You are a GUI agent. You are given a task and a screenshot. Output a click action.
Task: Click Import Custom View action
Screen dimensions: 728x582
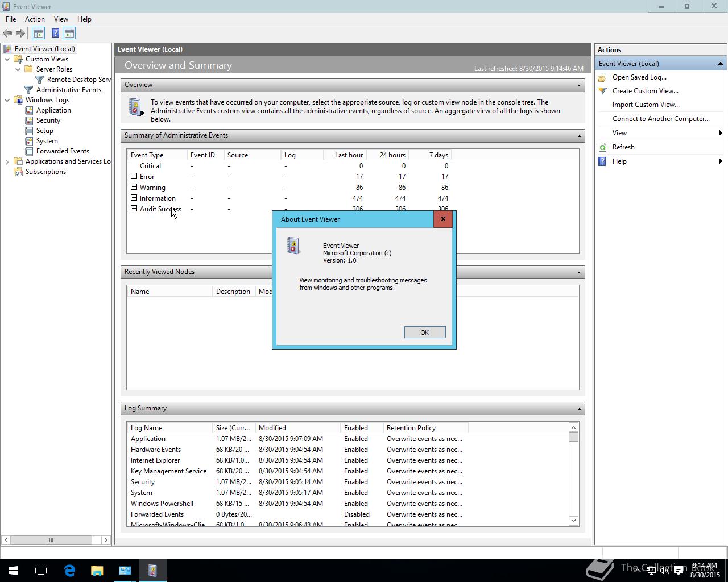(x=646, y=105)
